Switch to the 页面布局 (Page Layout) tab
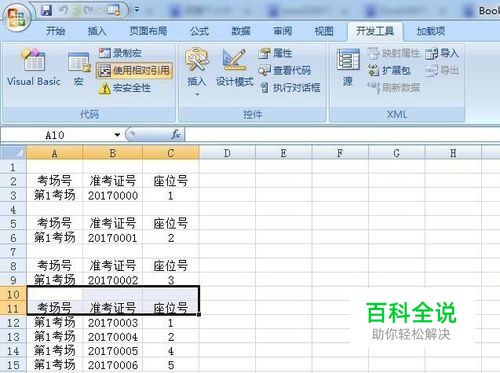 coord(148,31)
